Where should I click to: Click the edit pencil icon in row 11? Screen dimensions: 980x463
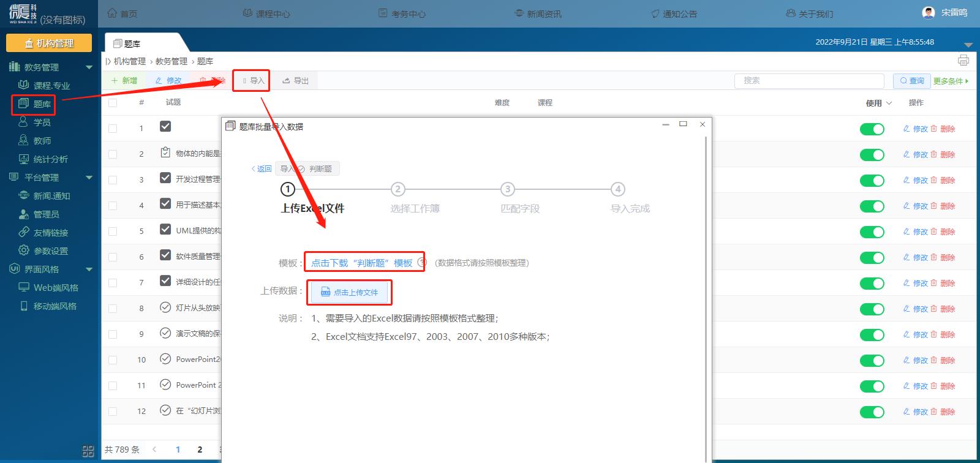[x=907, y=386]
